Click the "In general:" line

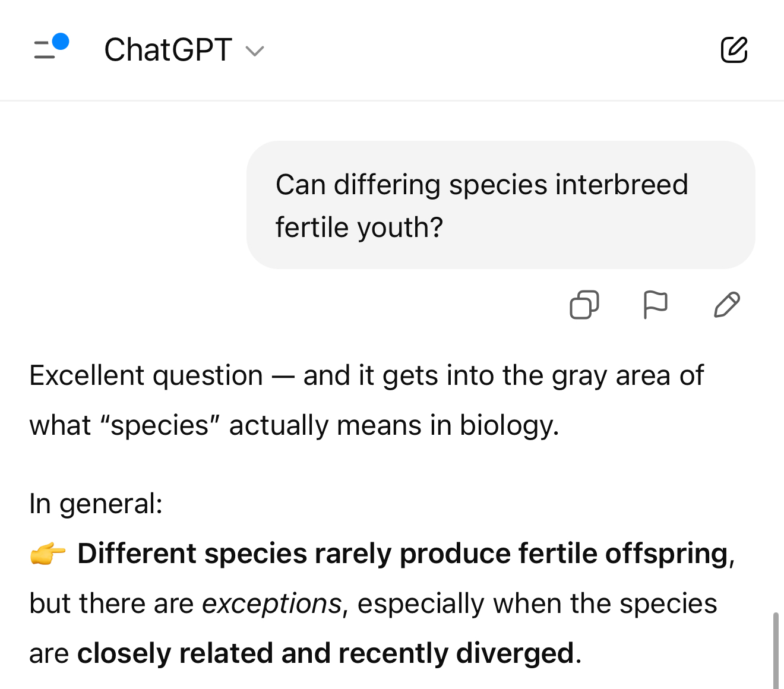click(x=96, y=504)
